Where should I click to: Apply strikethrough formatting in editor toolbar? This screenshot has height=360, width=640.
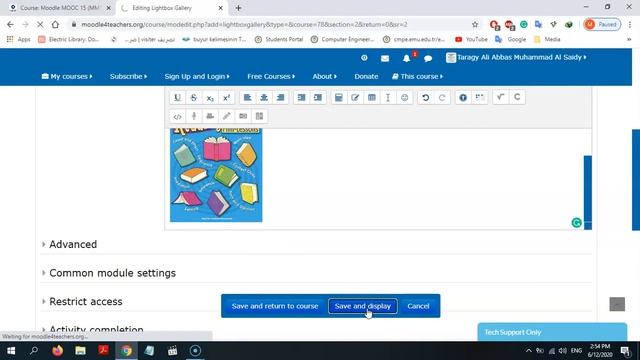pos(193,98)
